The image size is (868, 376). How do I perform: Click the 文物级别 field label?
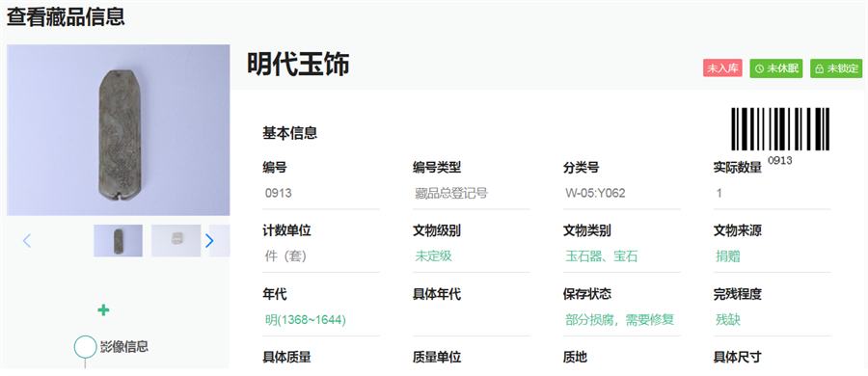click(437, 231)
